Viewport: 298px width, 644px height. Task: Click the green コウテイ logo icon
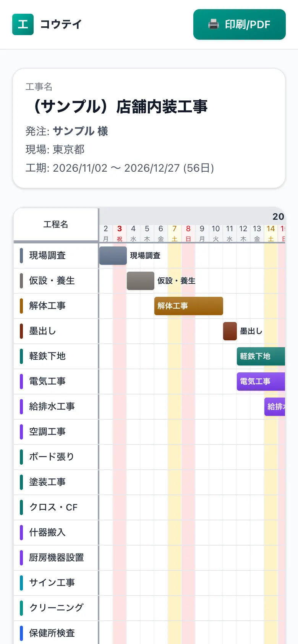(x=23, y=24)
